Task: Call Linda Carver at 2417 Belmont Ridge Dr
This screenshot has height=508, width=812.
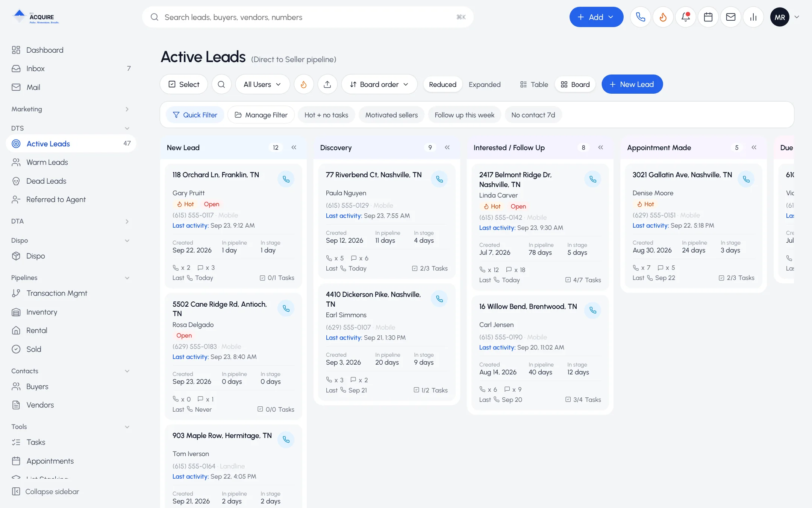Action: pyautogui.click(x=593, y=179)
